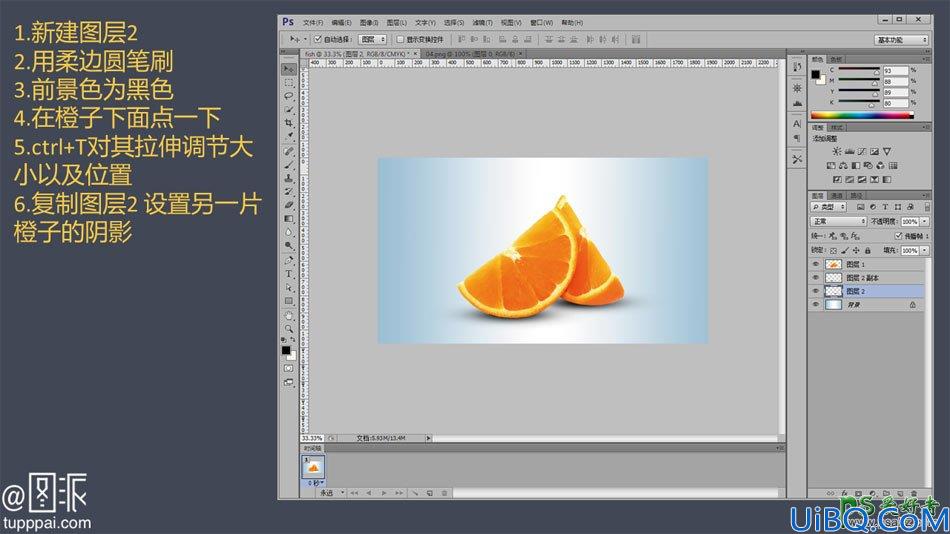Add a Color Balance adjustment
This screenshot has width=950, height=534.
(843, 165)
